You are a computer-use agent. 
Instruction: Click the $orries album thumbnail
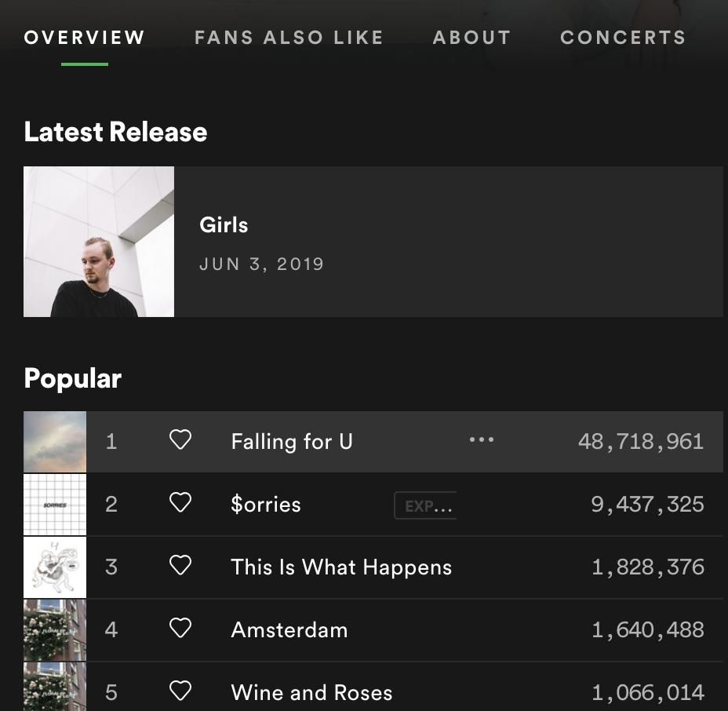point(55,505)
